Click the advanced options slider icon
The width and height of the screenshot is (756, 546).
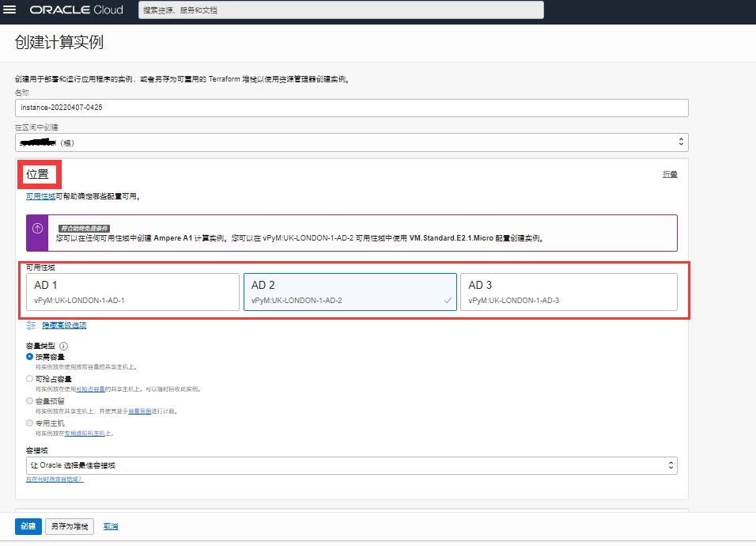click(x=32, y=325)
